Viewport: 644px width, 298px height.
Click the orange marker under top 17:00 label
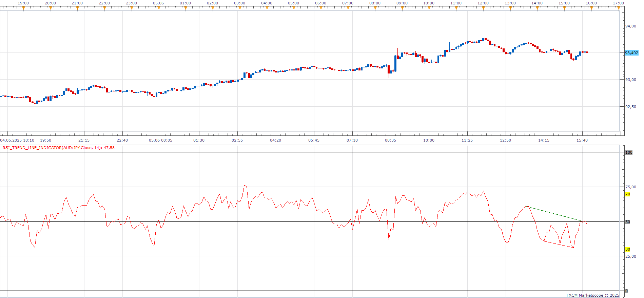619,8
